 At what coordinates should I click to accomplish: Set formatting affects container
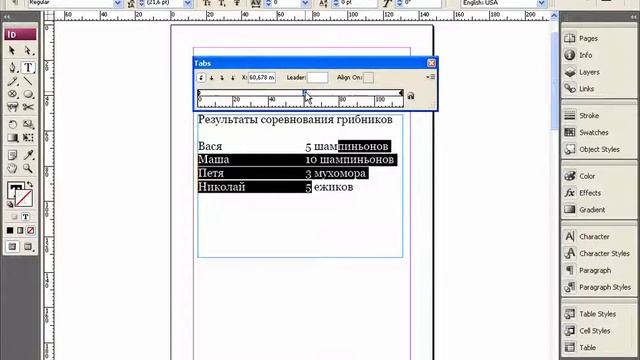point(14,217)
